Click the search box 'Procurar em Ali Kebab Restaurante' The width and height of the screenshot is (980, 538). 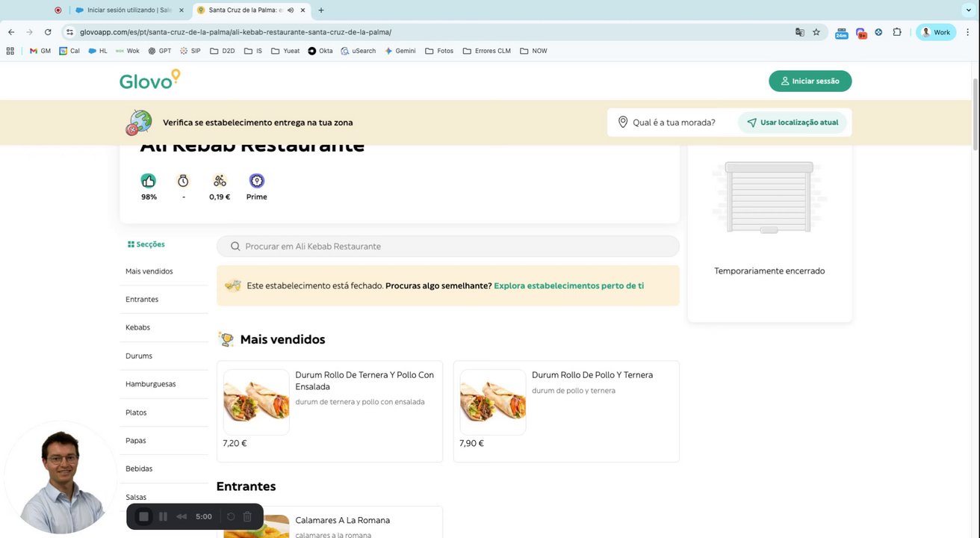click(448, 246)
